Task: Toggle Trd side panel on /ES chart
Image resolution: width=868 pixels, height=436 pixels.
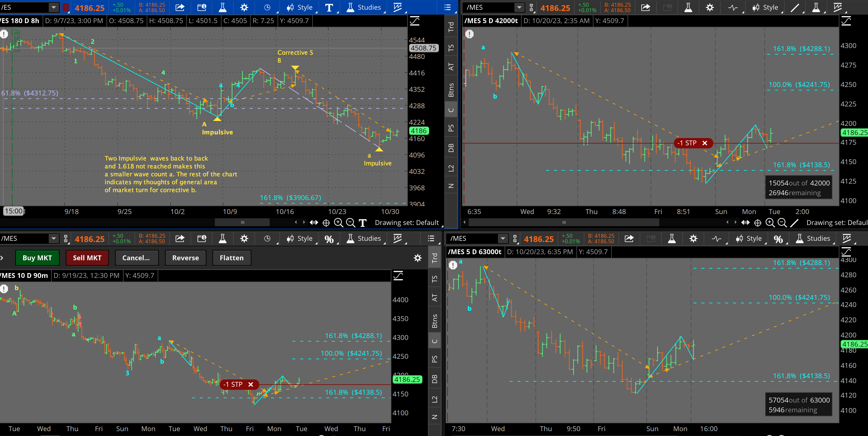Action: click(x=451, y=26)
